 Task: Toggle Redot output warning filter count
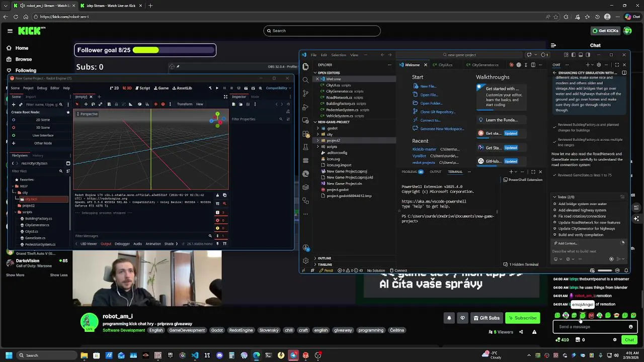(x=221, y=228)
